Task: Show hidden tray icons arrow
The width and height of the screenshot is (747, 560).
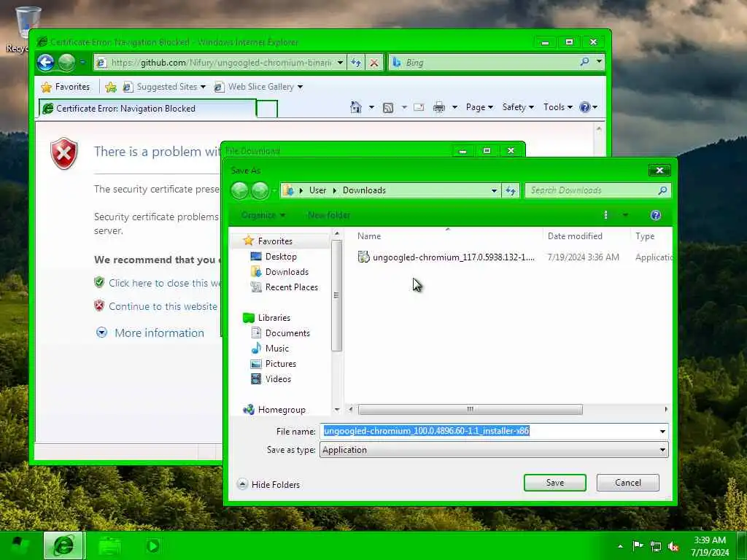Action: tap(620, 546)
